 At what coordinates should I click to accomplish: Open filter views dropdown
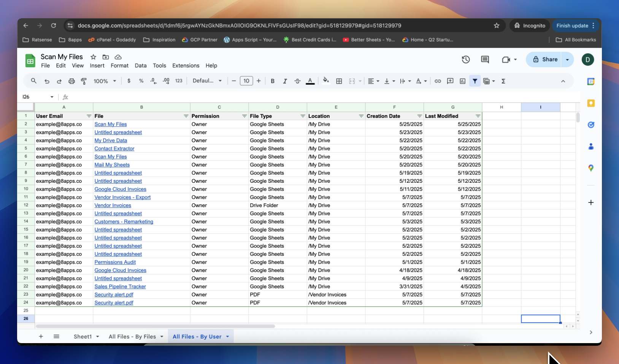coord(489,81)
